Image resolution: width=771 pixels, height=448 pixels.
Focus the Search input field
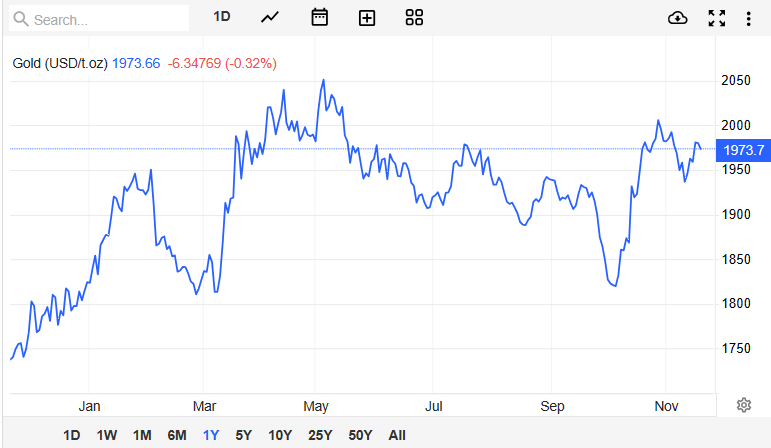pos(99,19)
